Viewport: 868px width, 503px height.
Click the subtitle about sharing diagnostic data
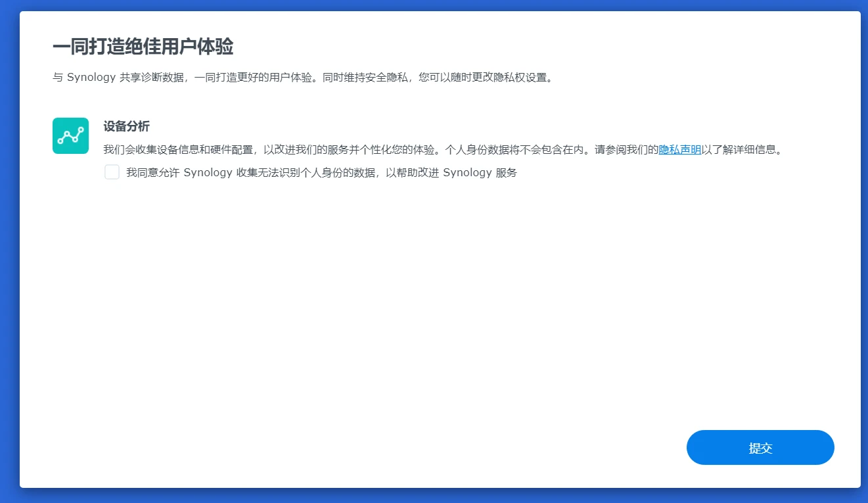point(303,77)
